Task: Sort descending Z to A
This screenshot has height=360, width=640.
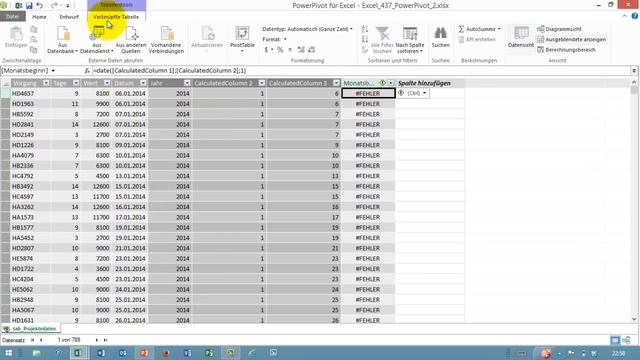Action: (x=365, y=39)
